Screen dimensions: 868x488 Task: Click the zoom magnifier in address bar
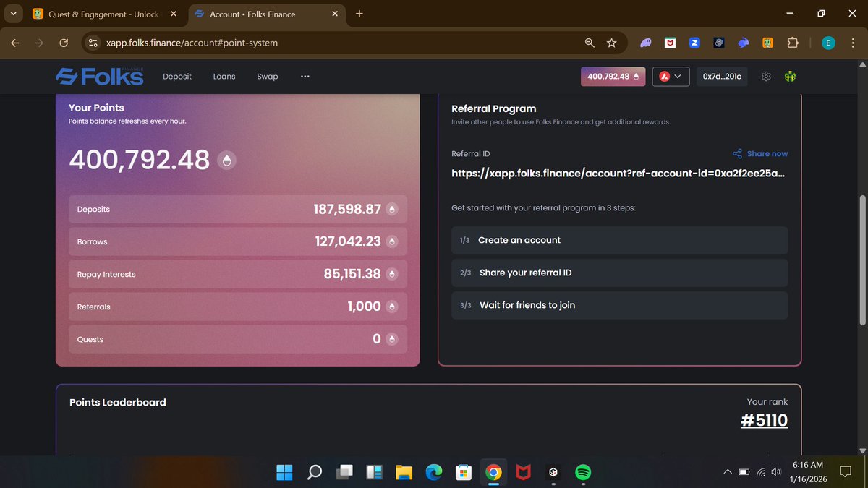tap(590, 43)
